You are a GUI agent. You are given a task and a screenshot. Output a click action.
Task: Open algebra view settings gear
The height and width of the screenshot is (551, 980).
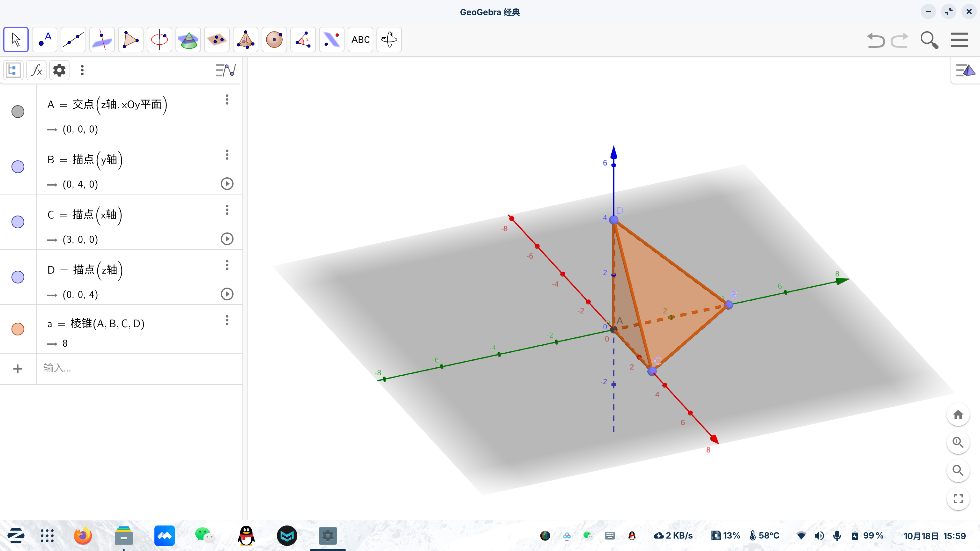(x=59, y=70)
